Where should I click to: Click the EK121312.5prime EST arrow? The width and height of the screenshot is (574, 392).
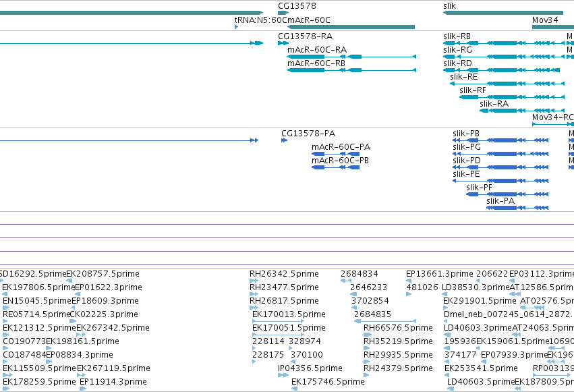click(x=6, y=335)
